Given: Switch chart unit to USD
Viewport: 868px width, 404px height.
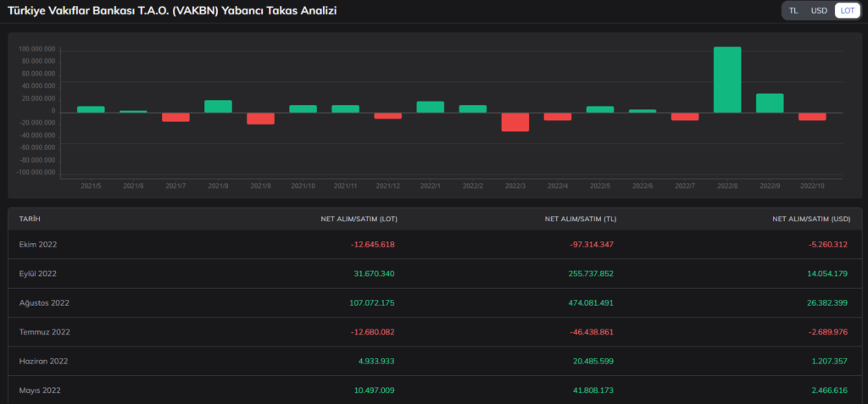Looking at the screenshot, I should (x=819, y=10).
